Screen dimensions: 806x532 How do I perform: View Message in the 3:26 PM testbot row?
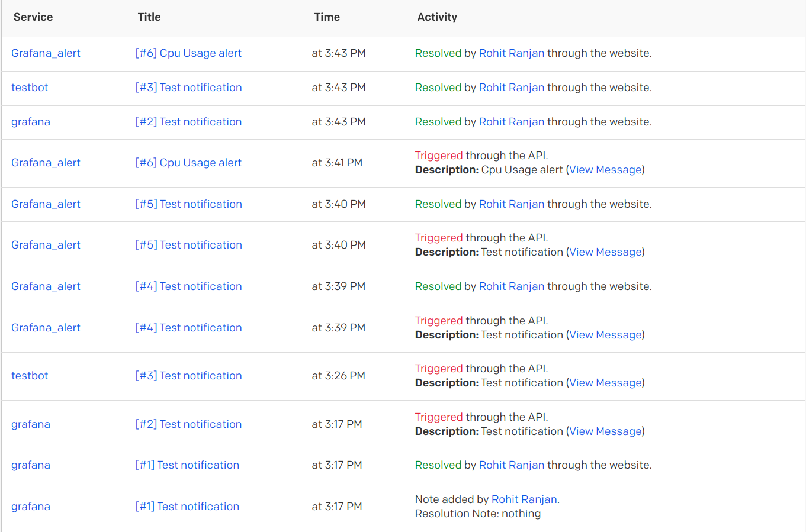(x=605, y=383)
